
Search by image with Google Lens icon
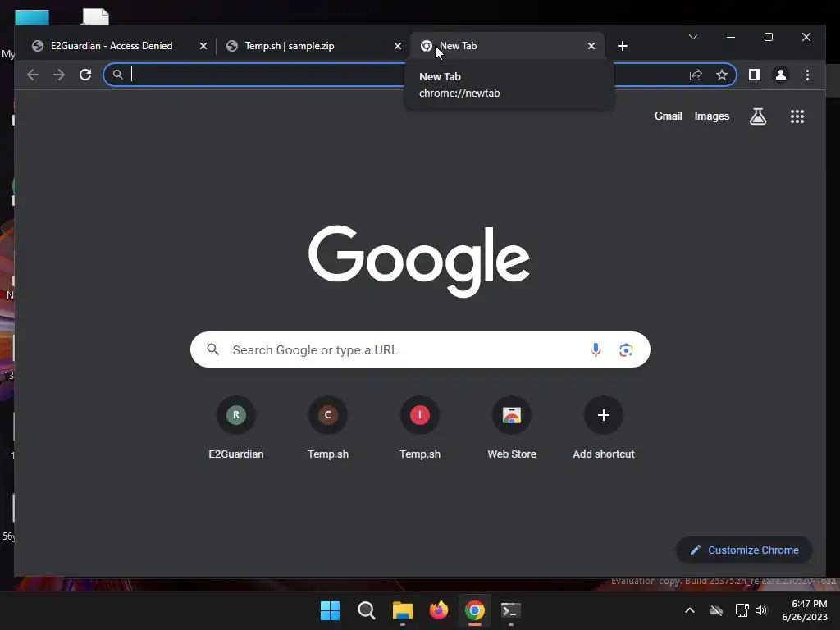pyautogui.click(x=626, y=349)
